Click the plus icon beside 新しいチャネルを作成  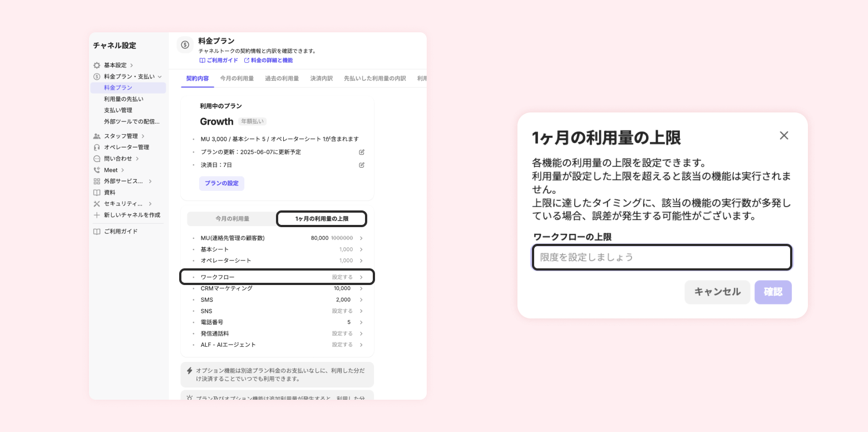(97, 215)
